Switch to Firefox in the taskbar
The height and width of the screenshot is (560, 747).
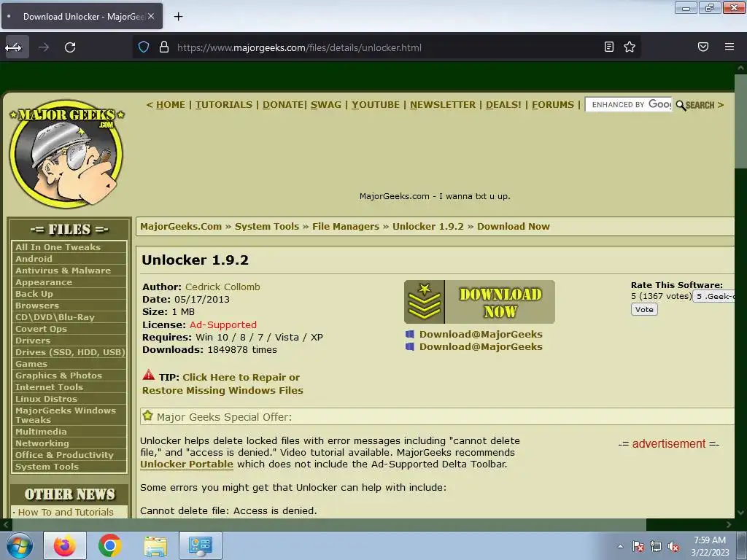click(65, 545)
